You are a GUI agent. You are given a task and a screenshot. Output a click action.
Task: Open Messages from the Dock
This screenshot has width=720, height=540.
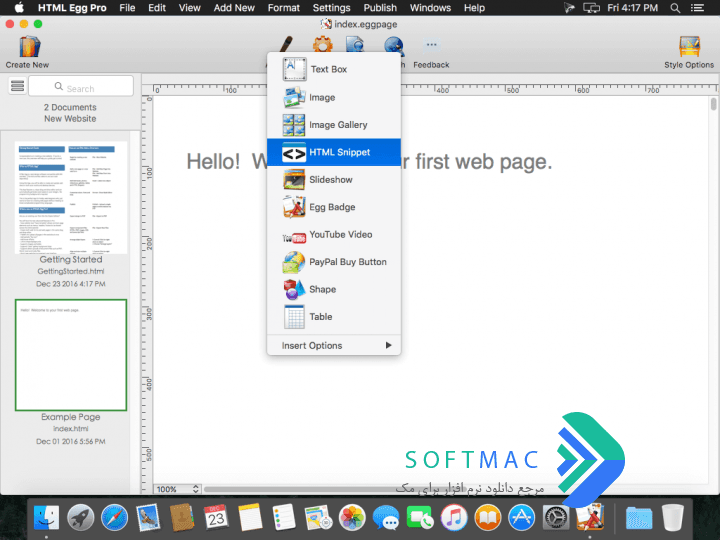coord(386,518)
